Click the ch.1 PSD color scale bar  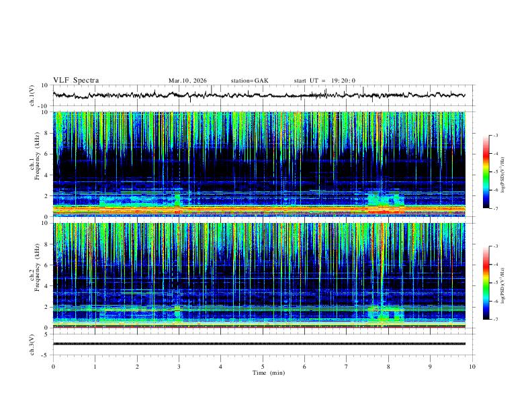click(486, 172)
